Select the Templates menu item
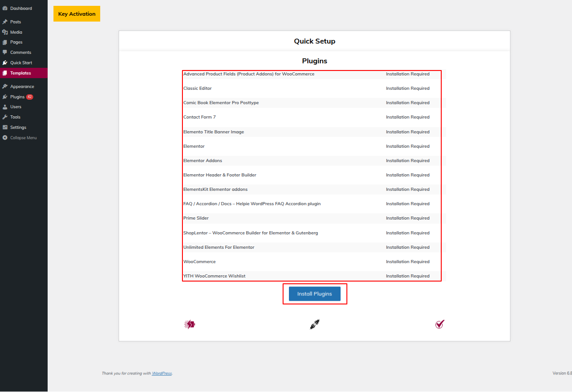572x392 pixels. tap(24, 73)
